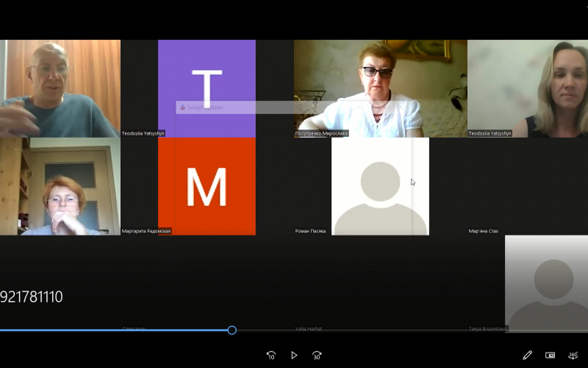The image size is (588, 368).
Task: Click the unplayed part of the seek bar
Action: click(x=412, y=330)
